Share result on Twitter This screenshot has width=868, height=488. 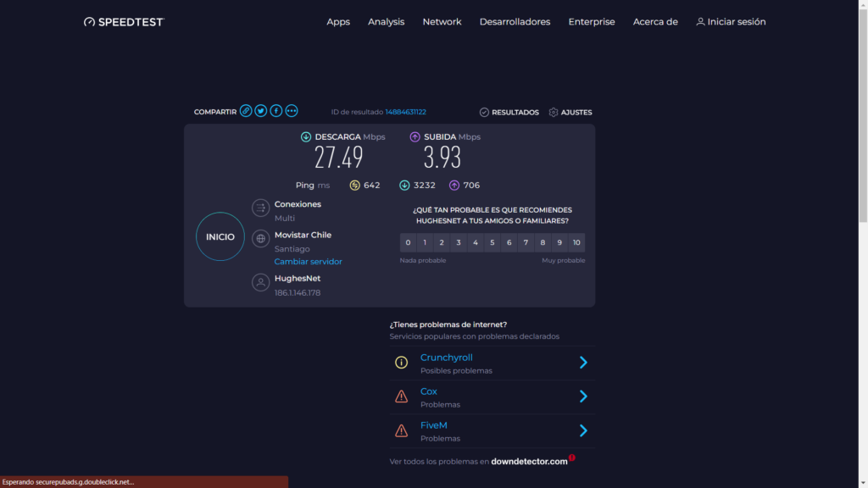[261, 111]
